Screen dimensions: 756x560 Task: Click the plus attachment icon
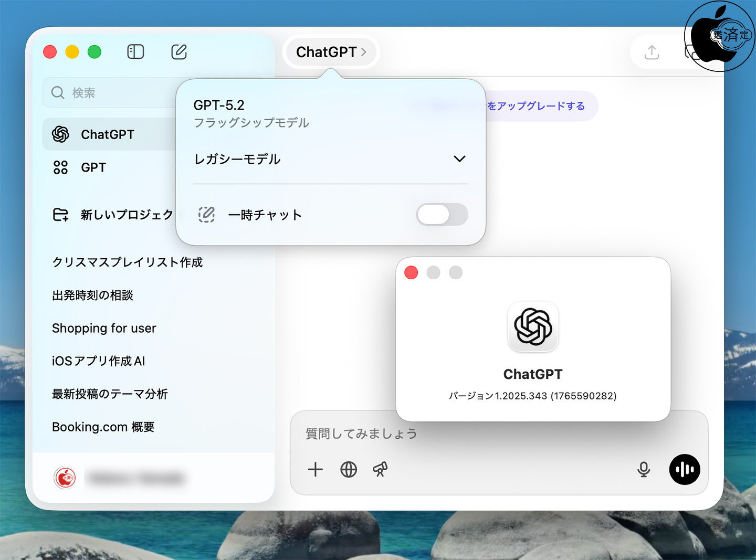tap(316, 469)
